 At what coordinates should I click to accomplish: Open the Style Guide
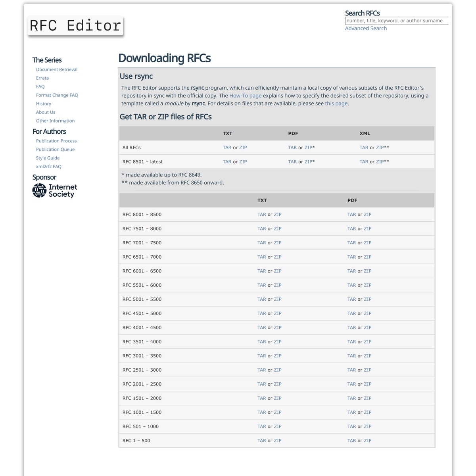click(48, 157)
